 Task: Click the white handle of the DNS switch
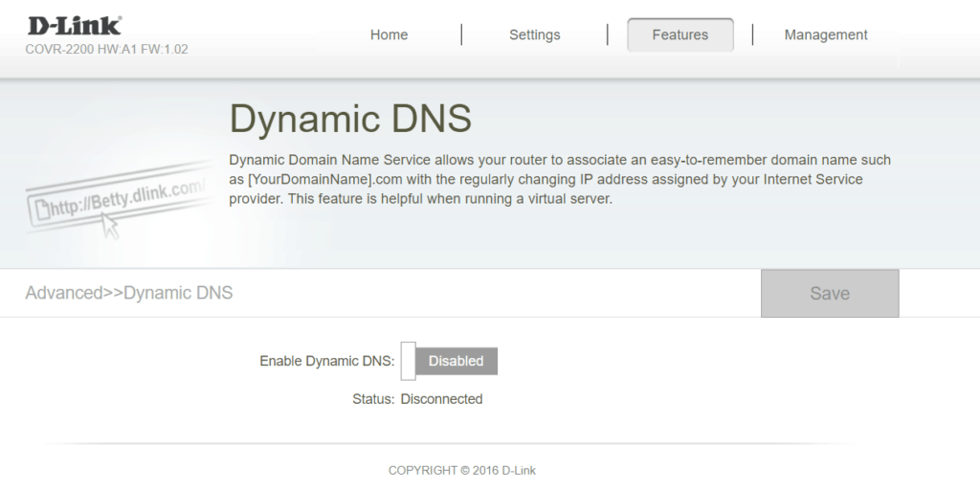408,361
